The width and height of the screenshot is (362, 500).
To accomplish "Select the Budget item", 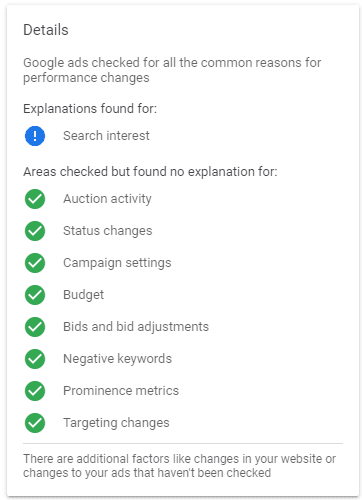I will pos(83,295).
